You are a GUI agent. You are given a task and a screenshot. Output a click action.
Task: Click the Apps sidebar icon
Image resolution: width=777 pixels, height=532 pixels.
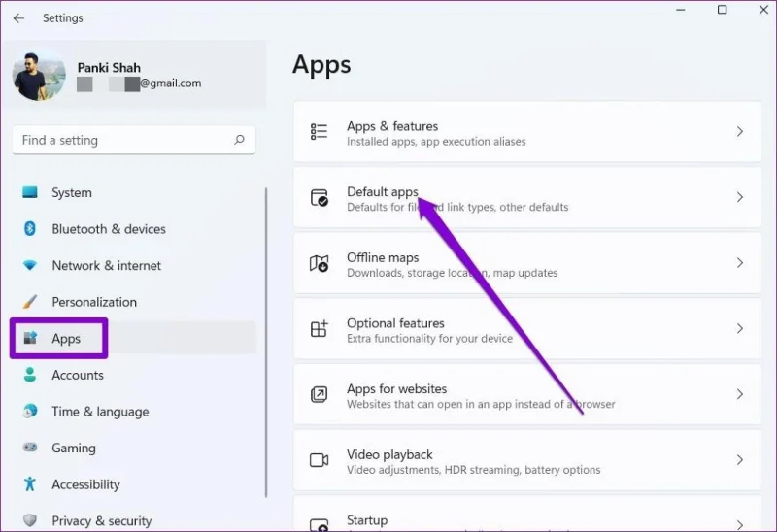[30, 338]
